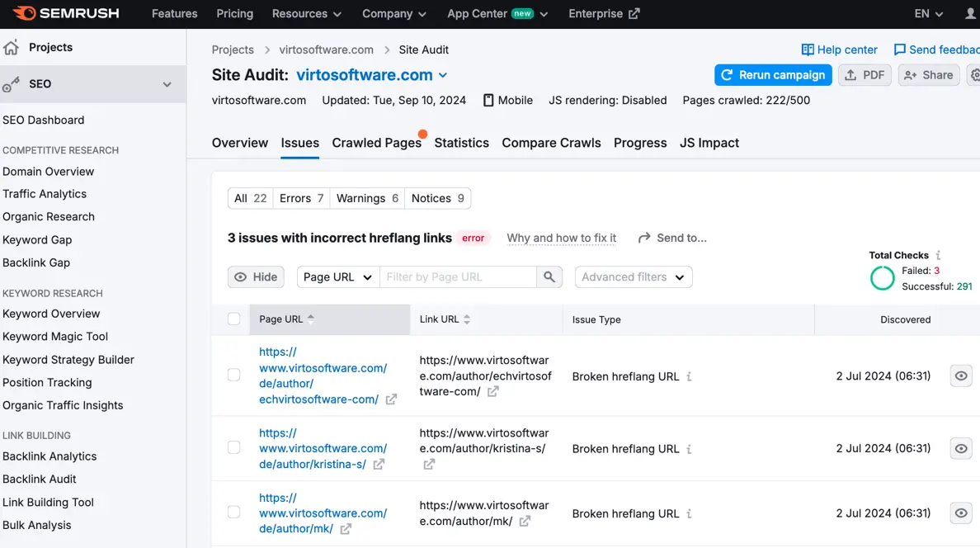The height and width of the screenshot is (548, 980).
Task: Sort by Link URL column arrows
Action: (x=466, y=319)
